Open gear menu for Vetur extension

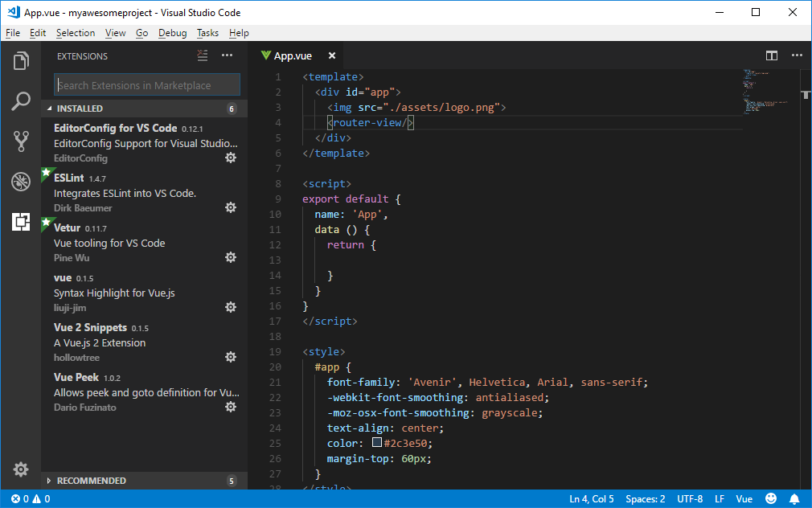(231, 257)
